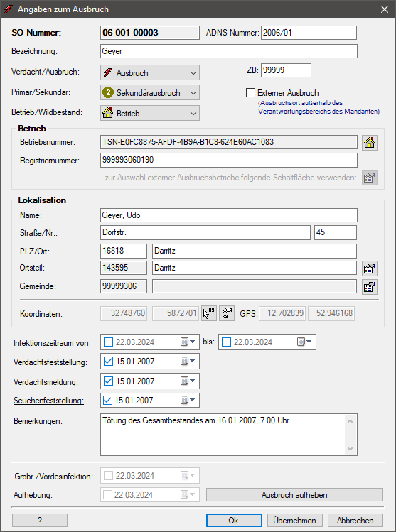The height and width of the screenshot is (532, 396).
Task: Click the street field Dorfstr.
Action: click(x=205, y=232)
